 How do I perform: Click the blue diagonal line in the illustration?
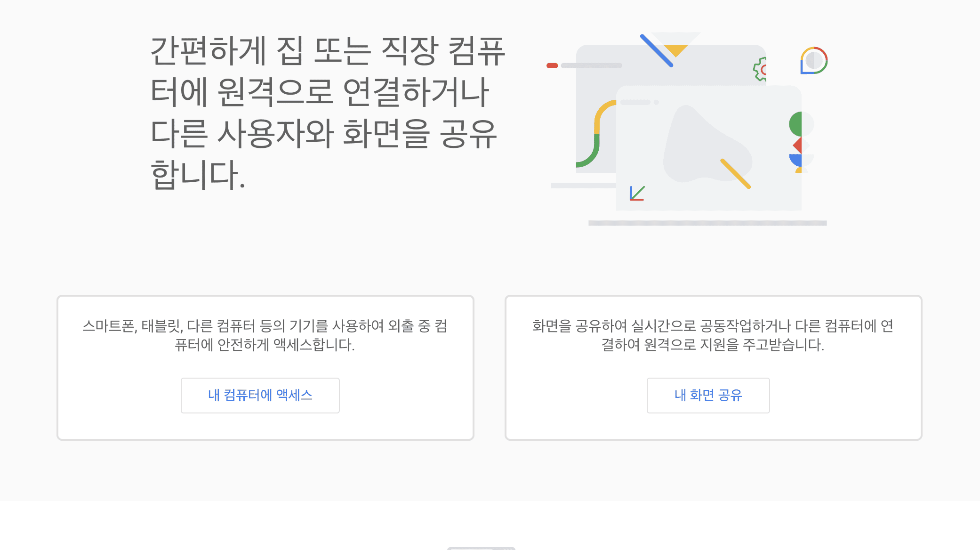(x=656, y=50)
